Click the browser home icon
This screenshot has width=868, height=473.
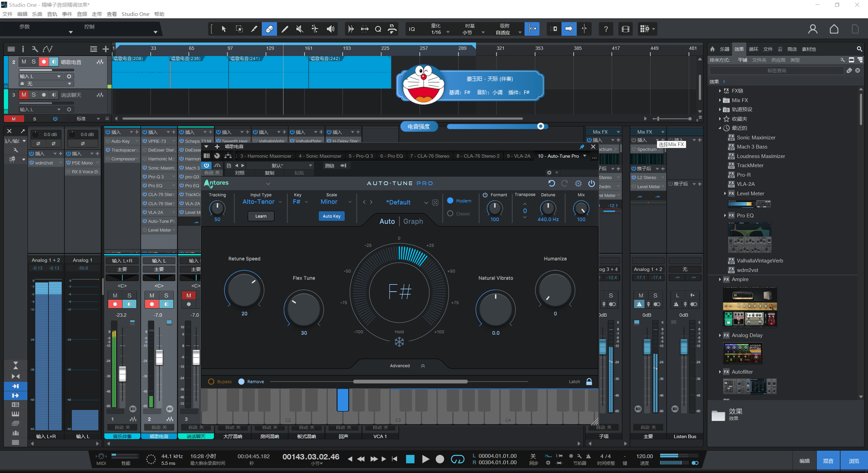coord(712,49)
